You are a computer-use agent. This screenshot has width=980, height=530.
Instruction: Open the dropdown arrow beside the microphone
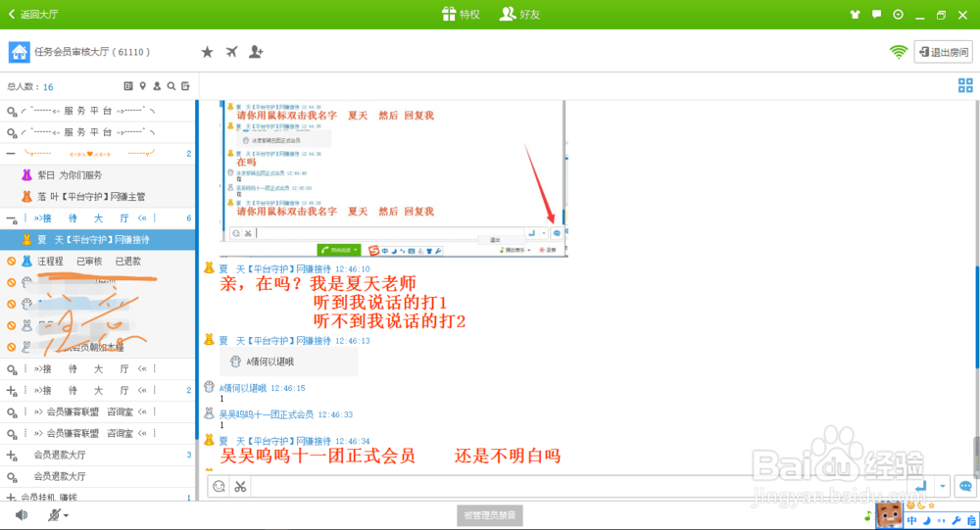click(66, 515)
